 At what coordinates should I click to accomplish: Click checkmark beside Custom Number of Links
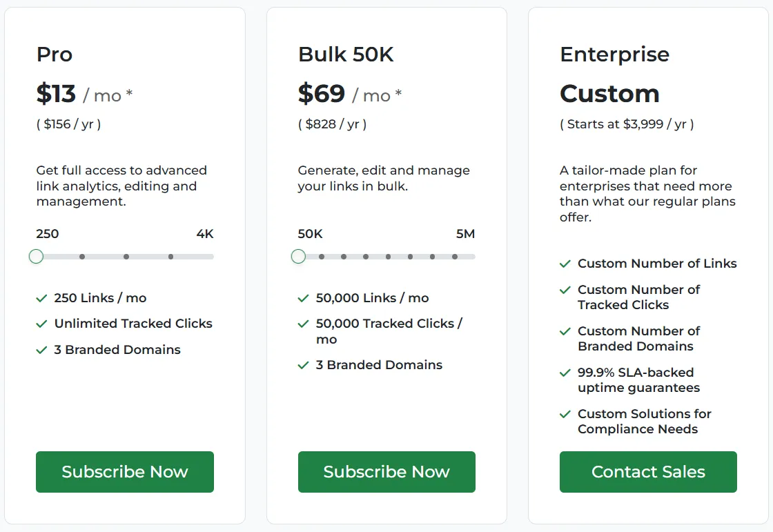[565, 264]
